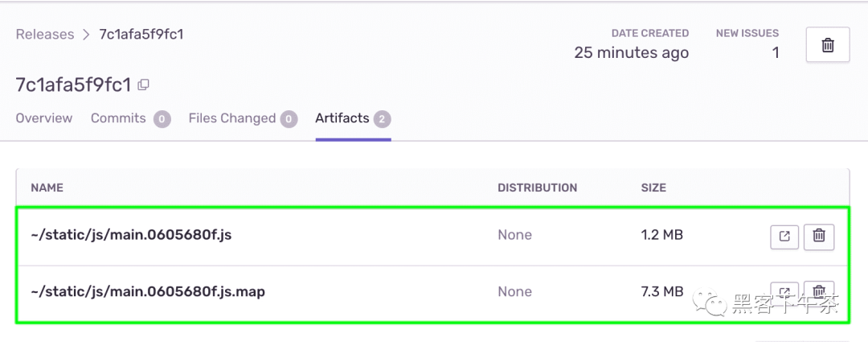Go back to Releases breadcrumb
This screenshot has width=868, height=342.
click(45, 35)
